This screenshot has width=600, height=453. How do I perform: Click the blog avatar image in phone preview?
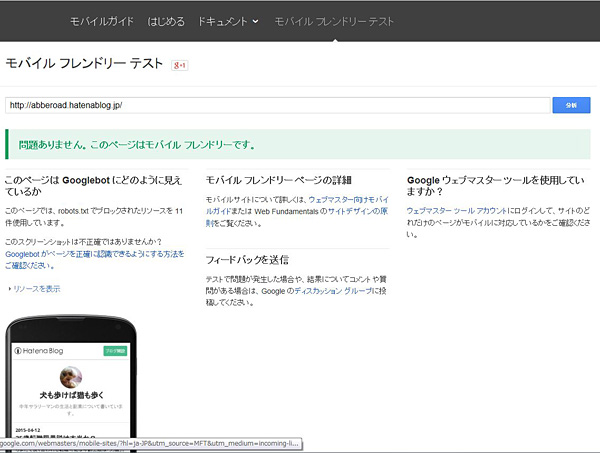click(71, 377)
